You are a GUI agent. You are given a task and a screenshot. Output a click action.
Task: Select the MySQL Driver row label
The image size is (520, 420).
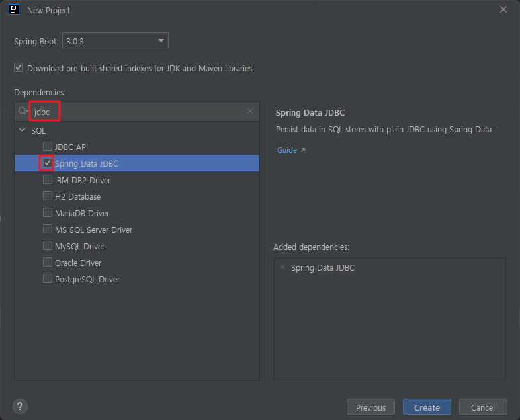[x=79, y=247]
